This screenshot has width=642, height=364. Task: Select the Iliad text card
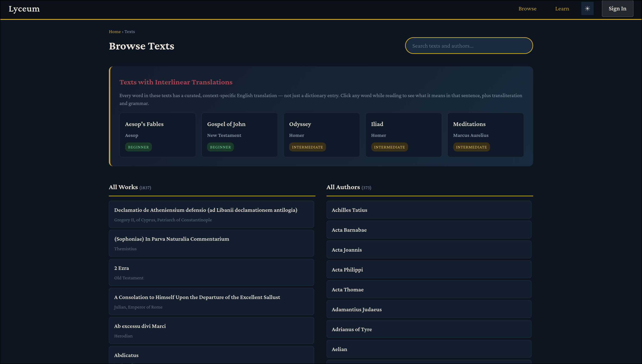(403, 135)
